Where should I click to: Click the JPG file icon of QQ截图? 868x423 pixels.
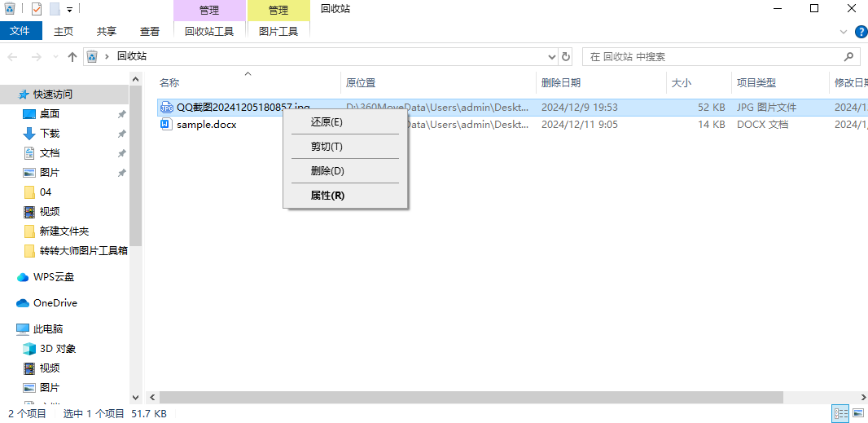click(166, 107)
